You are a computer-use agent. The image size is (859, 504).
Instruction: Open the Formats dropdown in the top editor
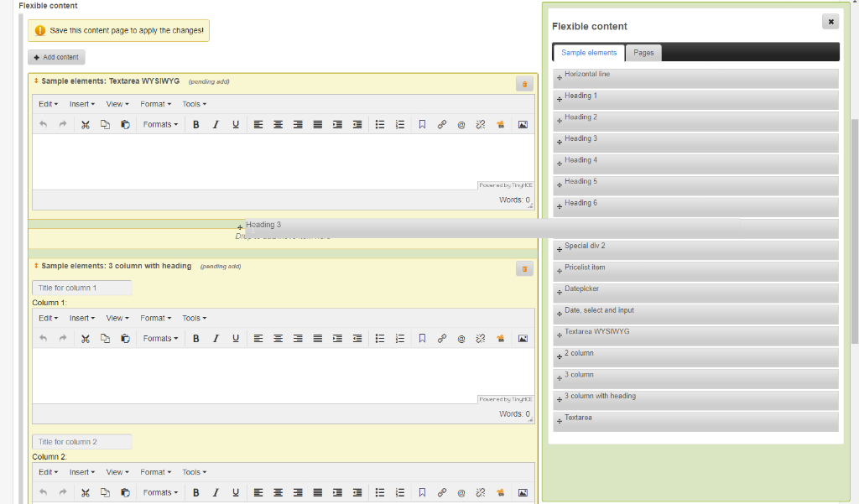[160, 125]
